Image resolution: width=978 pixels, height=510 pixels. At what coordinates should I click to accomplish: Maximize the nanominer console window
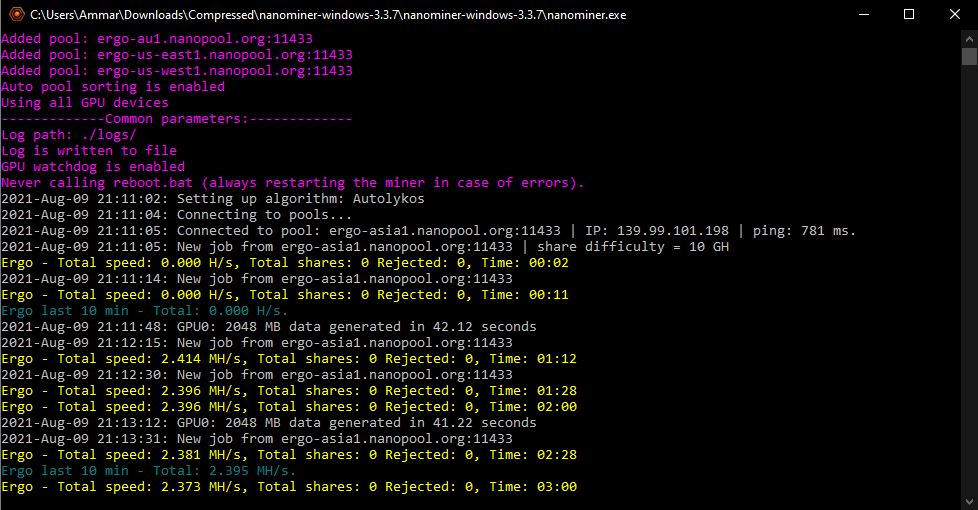909,14
